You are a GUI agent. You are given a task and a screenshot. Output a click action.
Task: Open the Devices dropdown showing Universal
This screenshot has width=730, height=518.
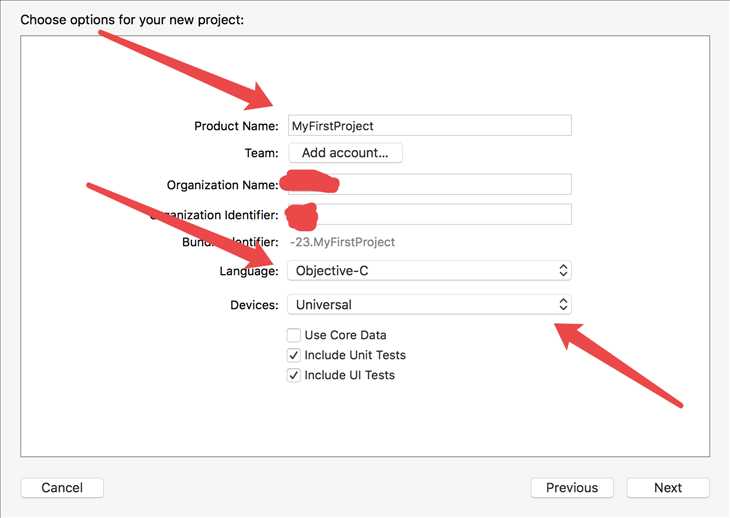[x=429, y=304]
